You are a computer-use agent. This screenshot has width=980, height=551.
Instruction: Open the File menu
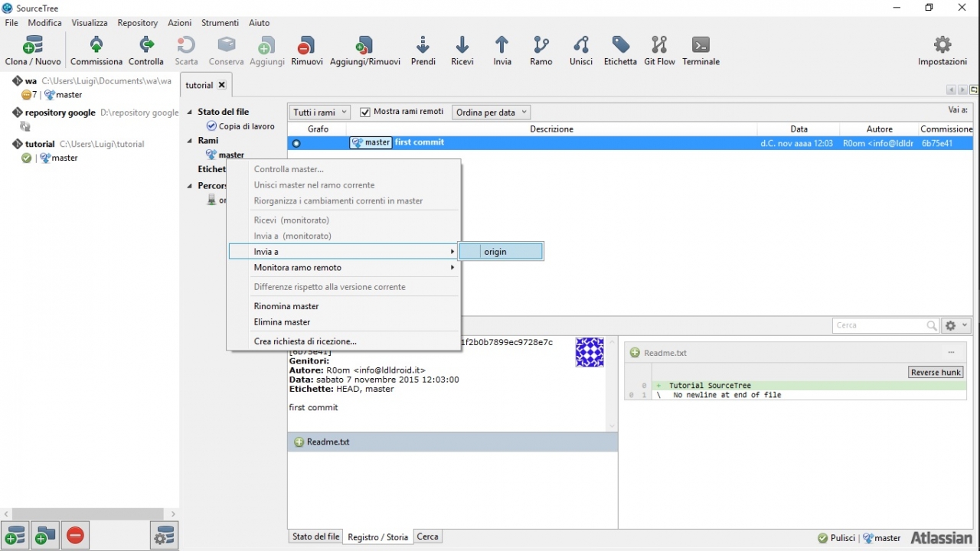pyautogui.click(x=11, y=23)
